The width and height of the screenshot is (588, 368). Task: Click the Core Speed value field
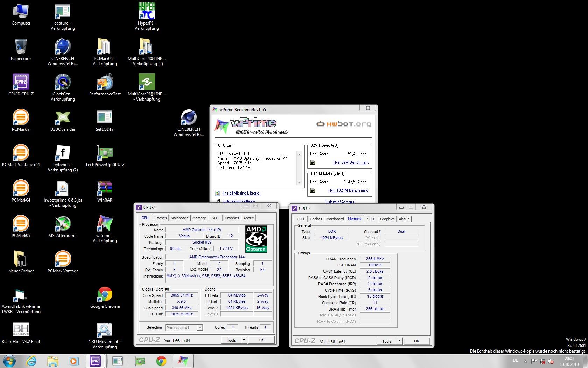point(182,295)
